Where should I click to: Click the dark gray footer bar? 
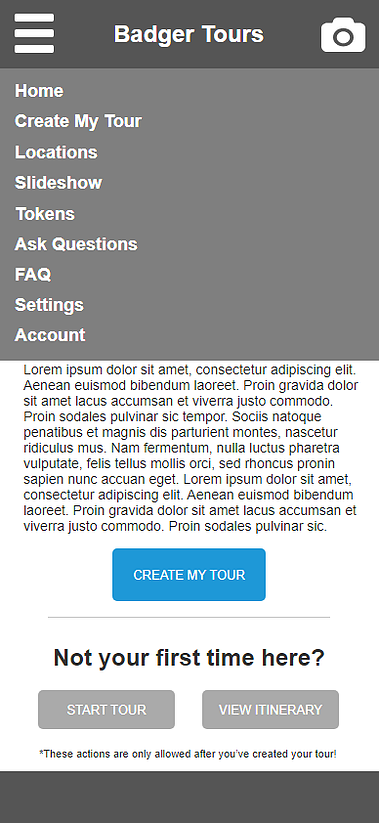coord(190,797)
